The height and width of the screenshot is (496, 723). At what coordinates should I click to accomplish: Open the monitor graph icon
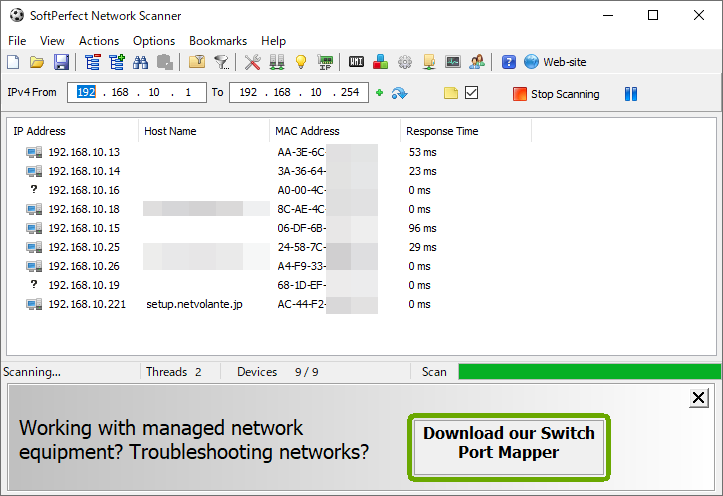(x=453, y=62)
